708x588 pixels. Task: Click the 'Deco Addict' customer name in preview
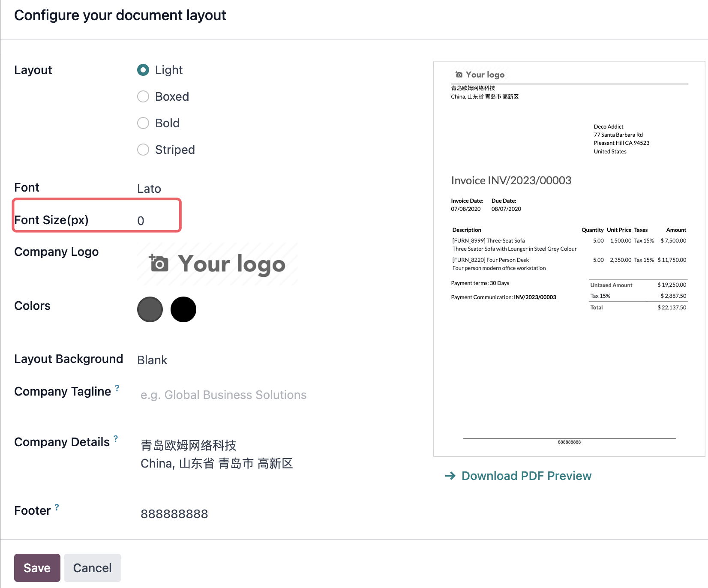pyautogui.click(x=609, y=126)
